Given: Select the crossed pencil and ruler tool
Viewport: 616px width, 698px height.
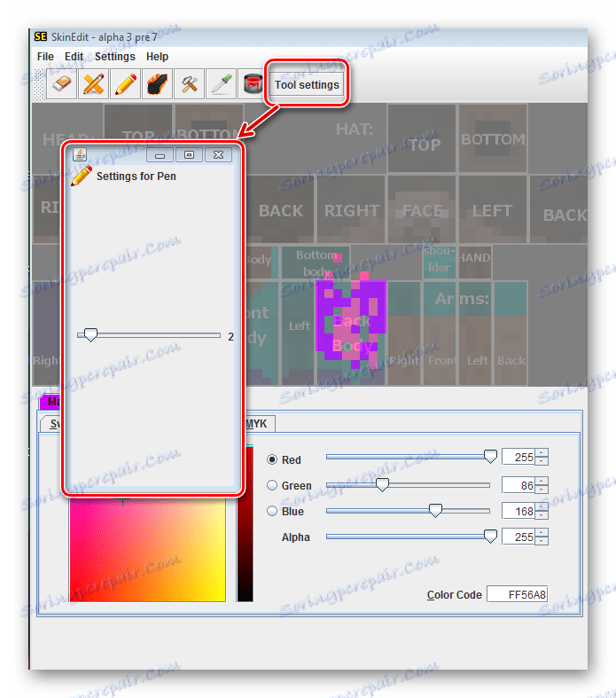Looking at the screenshot, I should point(93,83).
